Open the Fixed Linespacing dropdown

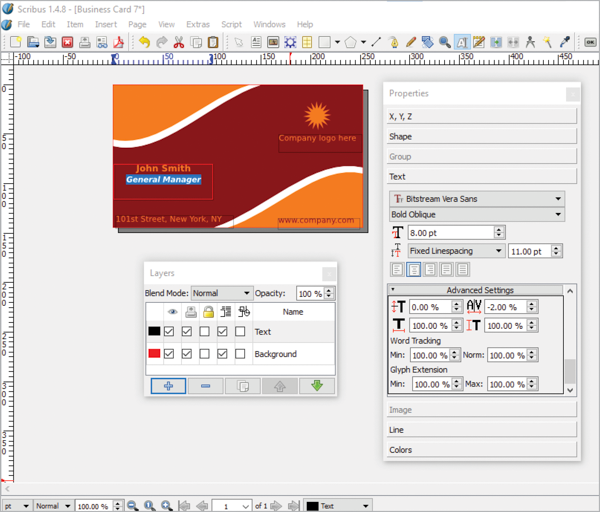(x=457, y=251)
